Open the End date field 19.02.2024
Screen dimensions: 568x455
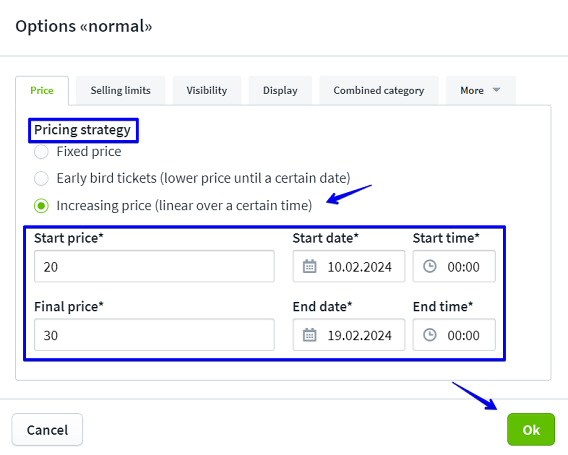[x=349, y=335]
